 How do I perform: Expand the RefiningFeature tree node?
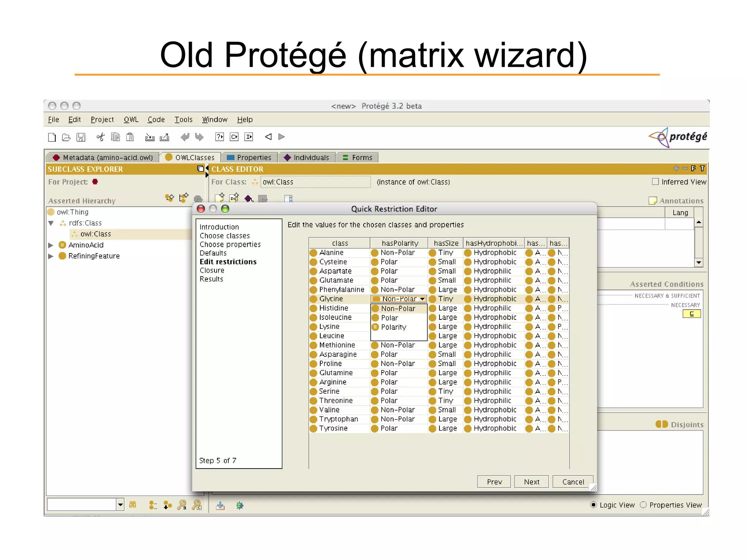tap(51, 256)
